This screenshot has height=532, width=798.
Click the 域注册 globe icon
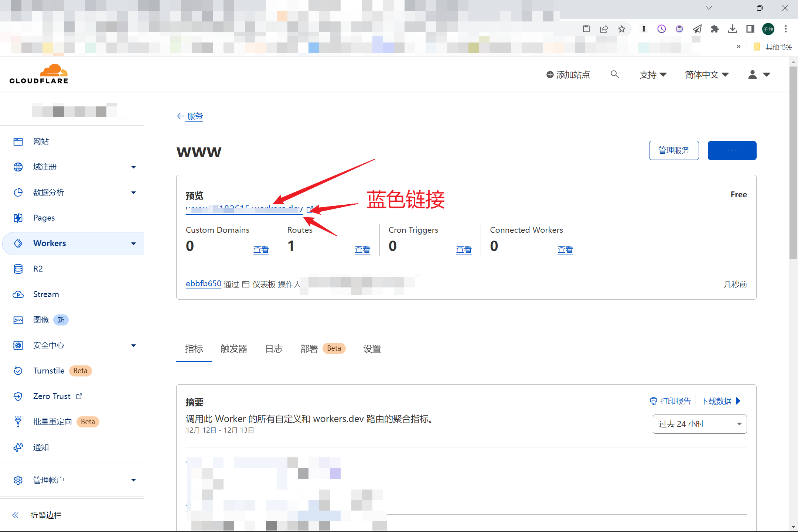pos(18,167)
